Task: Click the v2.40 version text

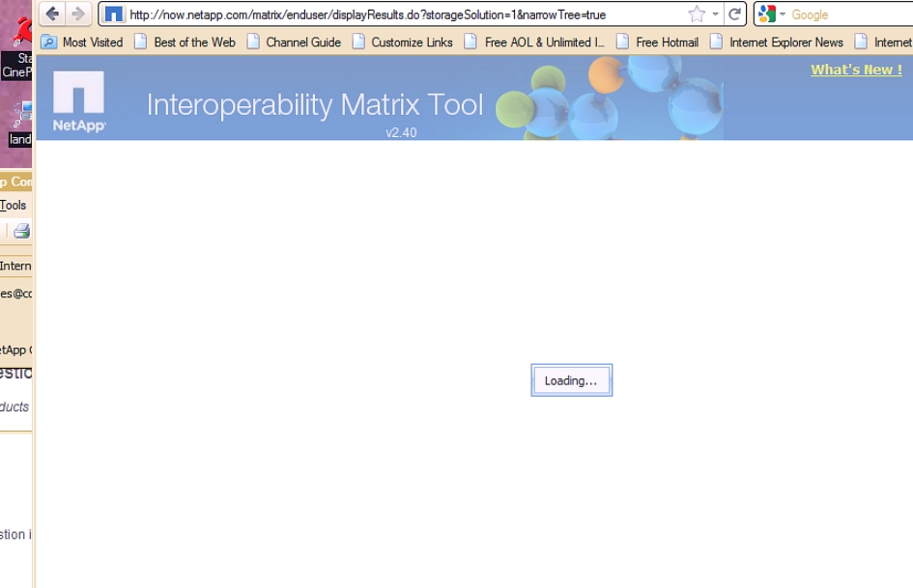Action: point(401,132)
